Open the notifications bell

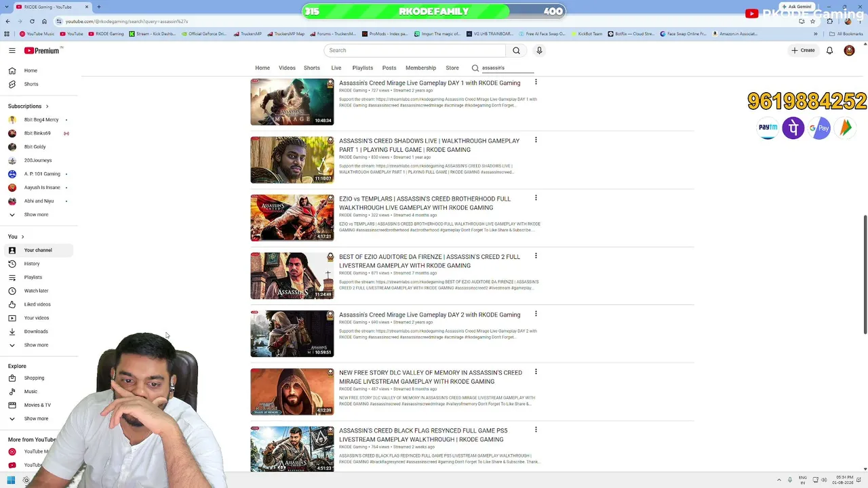pyautogui.click(x=829, y=50)
